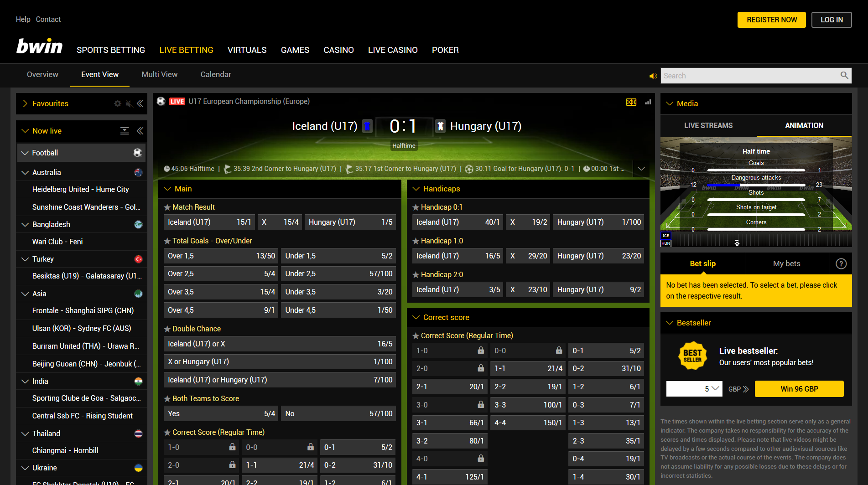Click the Search input field
Viewport: 868px width, 485px height.
point(750,76)
